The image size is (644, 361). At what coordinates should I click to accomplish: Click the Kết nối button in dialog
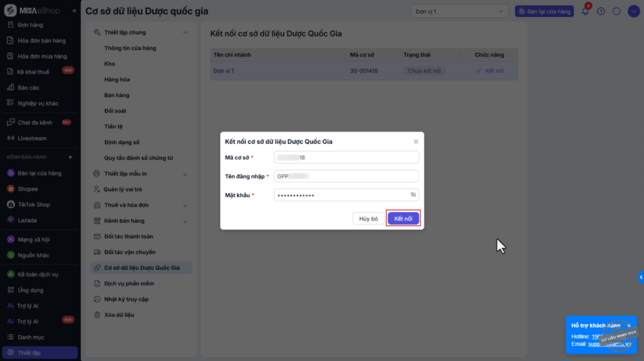pyautogui.click(x=403, y=218)
